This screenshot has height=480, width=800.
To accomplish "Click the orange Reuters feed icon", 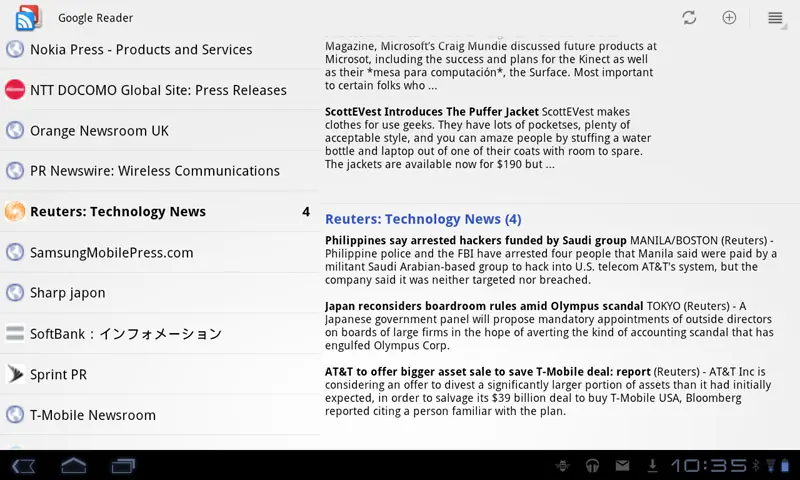I will [15, 211].
